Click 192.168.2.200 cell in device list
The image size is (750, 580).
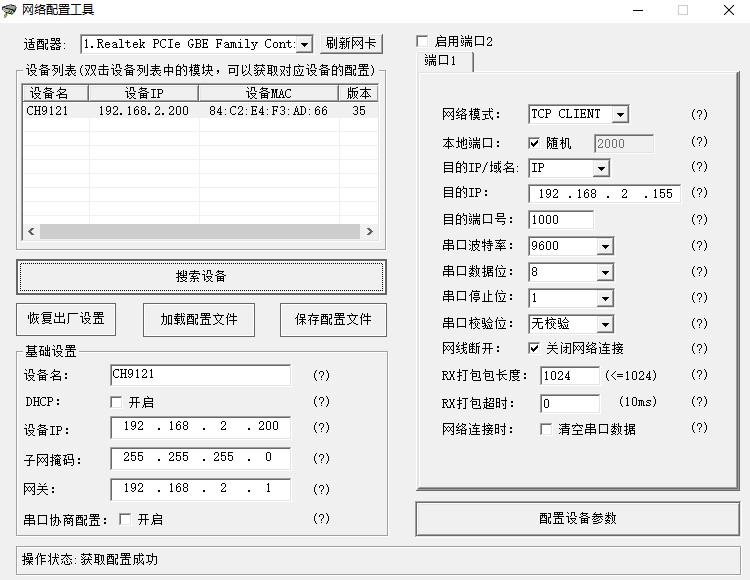tap(143, 110)
